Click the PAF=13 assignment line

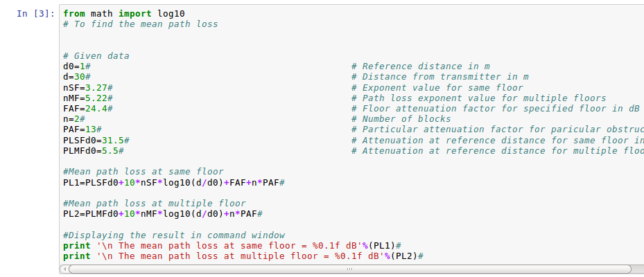click(x=82, y=129)
